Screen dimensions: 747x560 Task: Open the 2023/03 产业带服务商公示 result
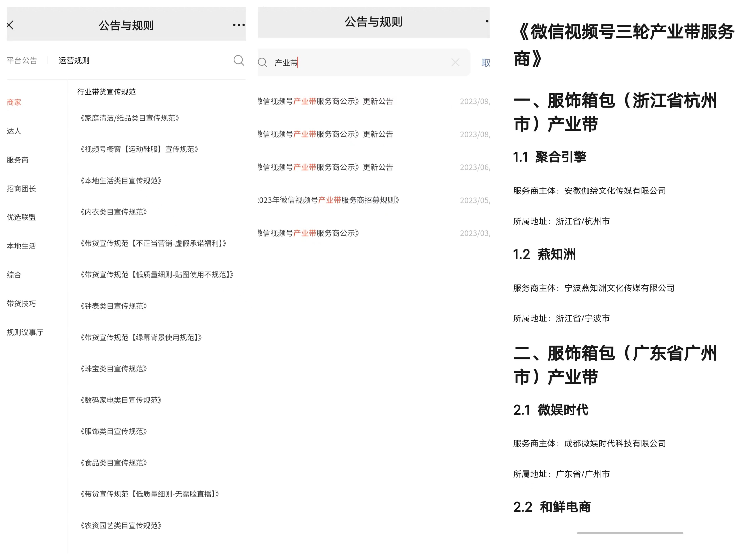[x=373, y=233]
